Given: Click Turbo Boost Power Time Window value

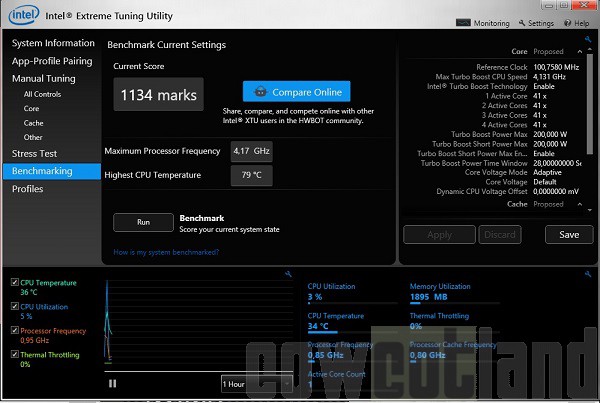Looking at the screenshot, I should [x=558, y=163].
